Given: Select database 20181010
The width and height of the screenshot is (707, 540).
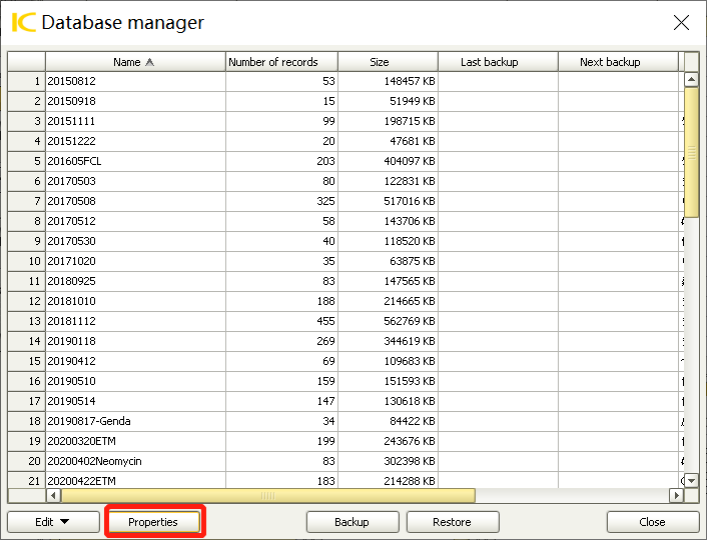Looking at the screenshot, I should tap(135, 301).
